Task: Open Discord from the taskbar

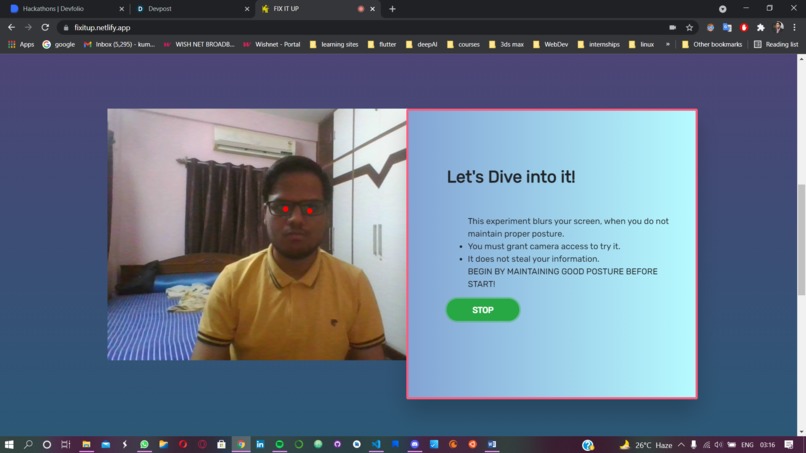Action: click(x=415, y=444)
